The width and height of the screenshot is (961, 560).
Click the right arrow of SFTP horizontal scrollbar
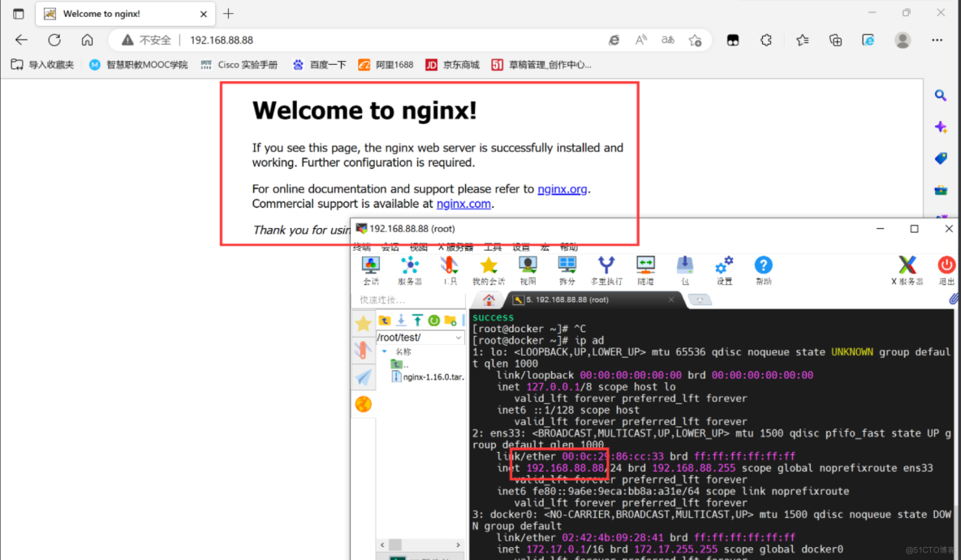click(x=458, y=545)
